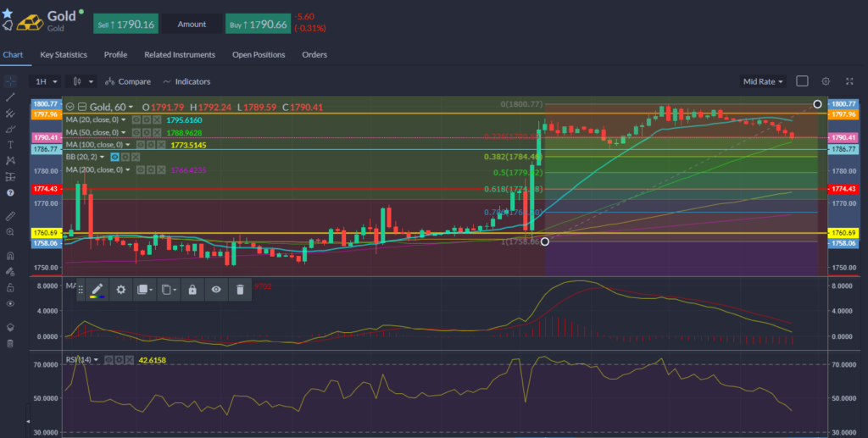
Task: Expand the Mid Rate dropdown
Action: click(763, 81)
